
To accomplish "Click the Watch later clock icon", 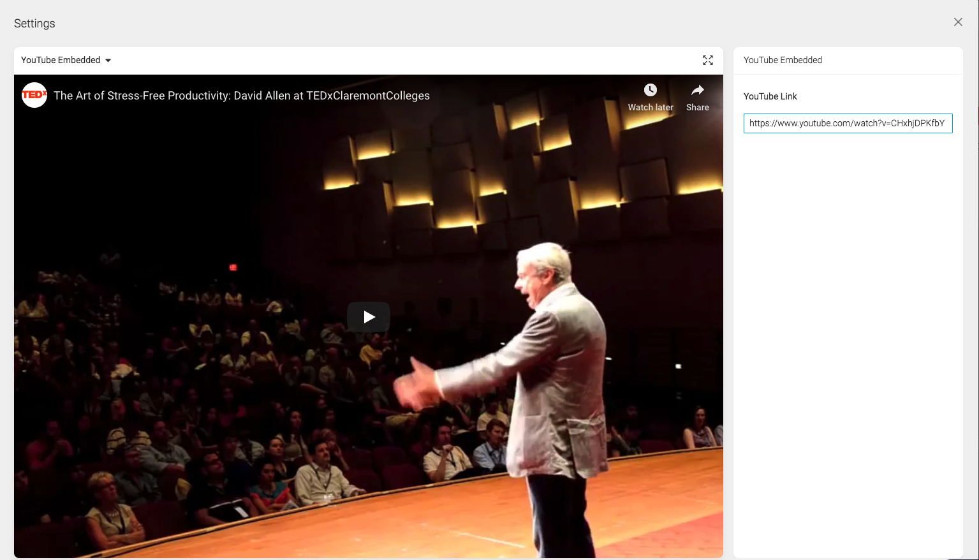I will [x=651, y=90].
